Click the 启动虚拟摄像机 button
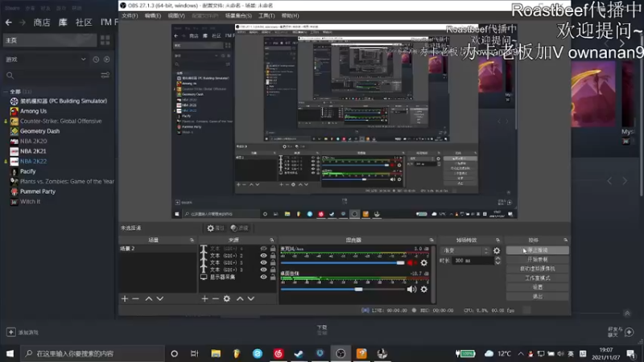Image resolution: width=644 pixels, height=362 pixels. [x=537, y=269]
